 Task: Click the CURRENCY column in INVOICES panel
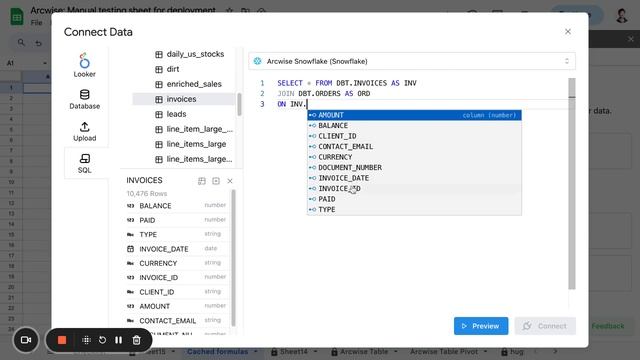point(177,263)
